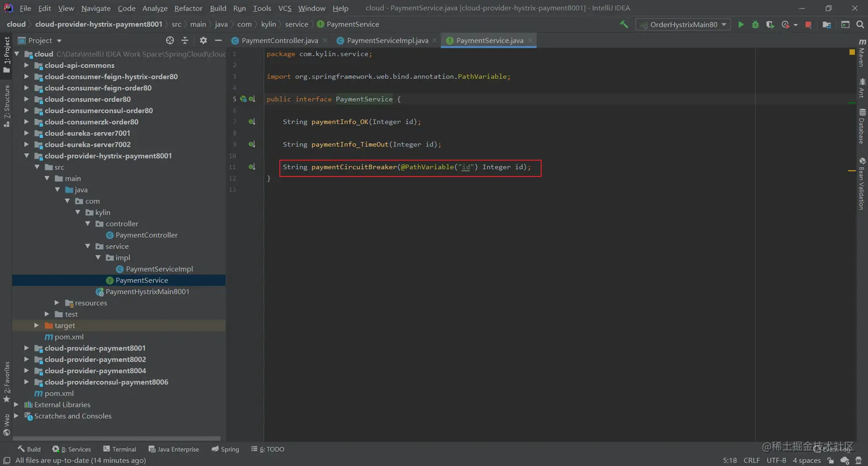Click the 4 spaces indent setting
This screenshot has width=868, height=466.
pos(807,460)
